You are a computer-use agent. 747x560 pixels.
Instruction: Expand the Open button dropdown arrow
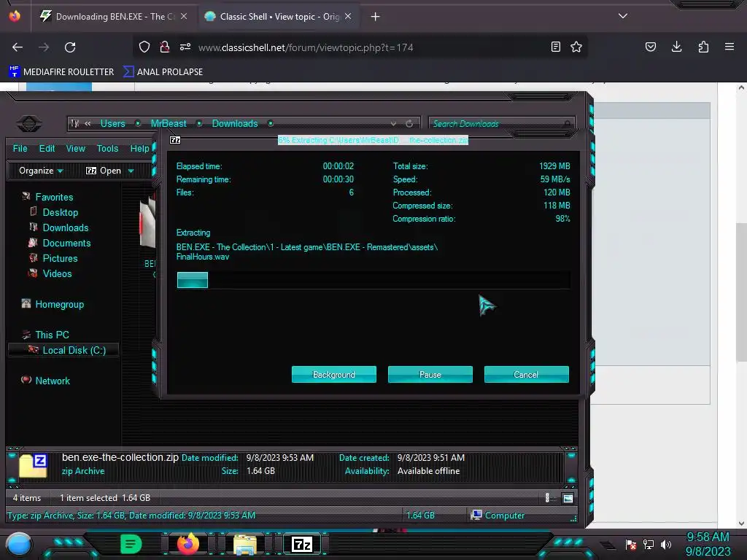(131, 171)
